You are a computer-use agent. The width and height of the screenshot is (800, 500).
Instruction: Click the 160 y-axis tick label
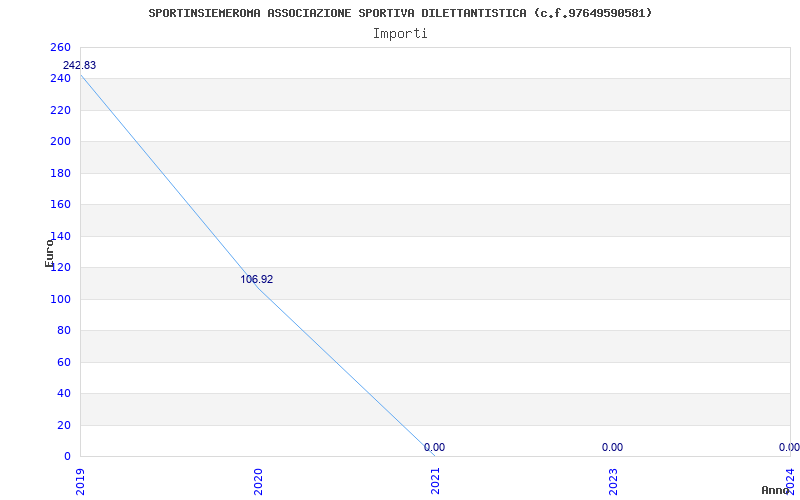click(x=60, y=205)
